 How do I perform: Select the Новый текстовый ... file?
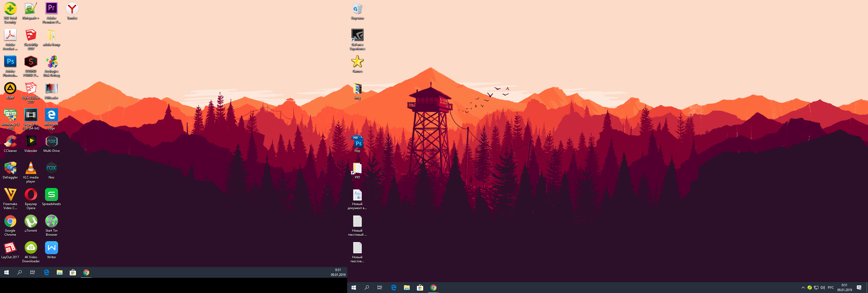(357, 226)
